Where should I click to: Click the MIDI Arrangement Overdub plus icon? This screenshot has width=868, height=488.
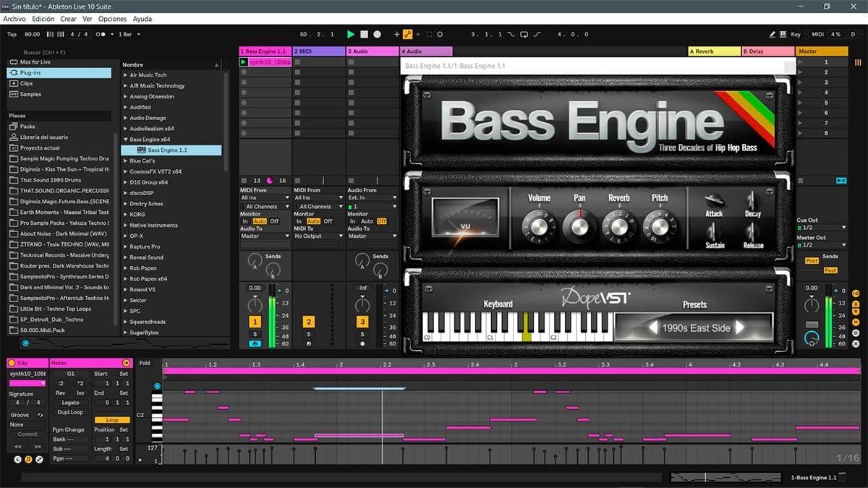396,34
